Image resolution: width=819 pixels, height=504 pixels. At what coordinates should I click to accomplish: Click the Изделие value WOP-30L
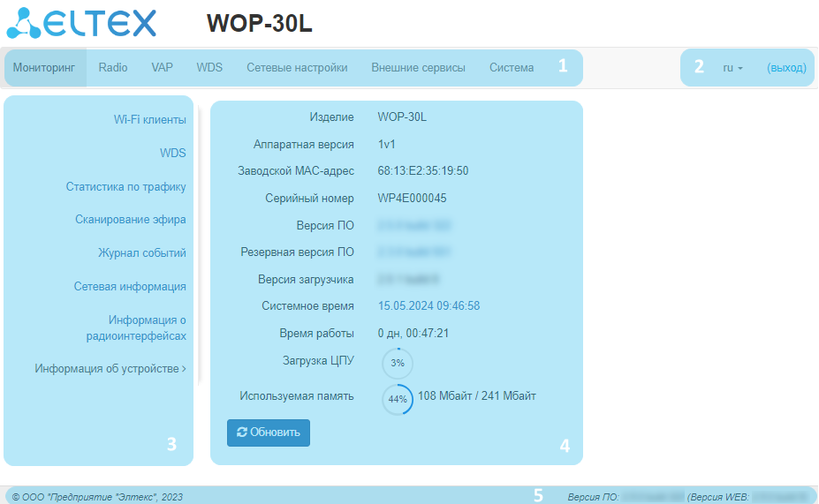402,117
